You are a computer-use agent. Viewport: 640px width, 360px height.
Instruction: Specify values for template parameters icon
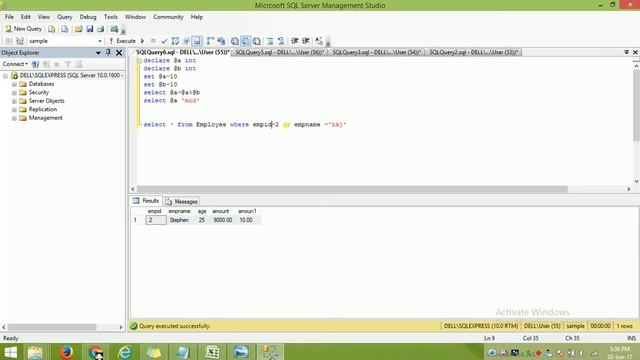click(x=319, y=41)
